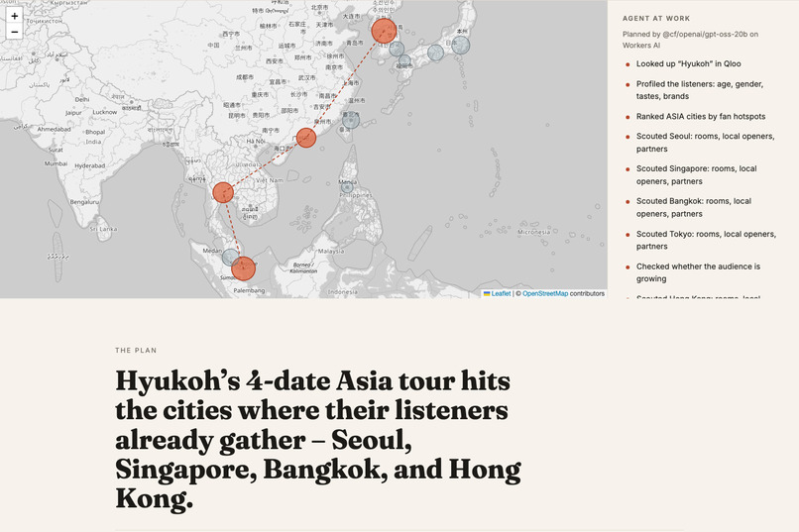
Task: Click the 'Scouted Singapore: rooms, local openers' step
Action: pyautogui.click(x=696, y=175)
